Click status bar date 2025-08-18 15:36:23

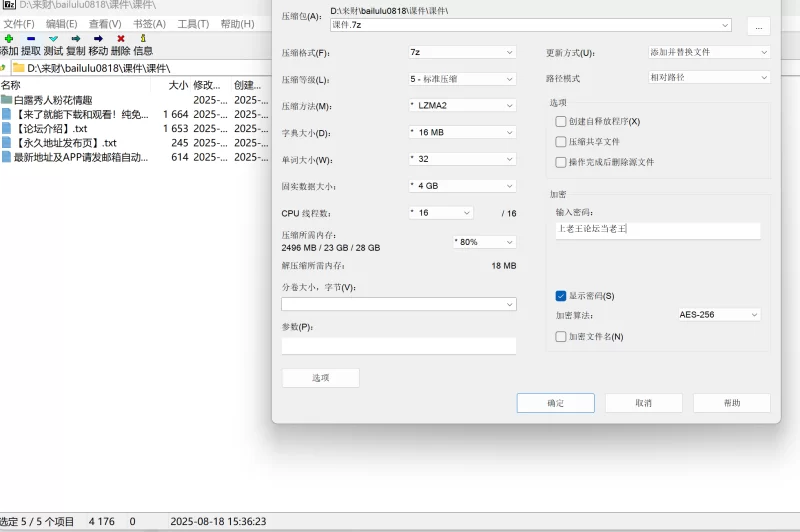[x=218, y=521]
